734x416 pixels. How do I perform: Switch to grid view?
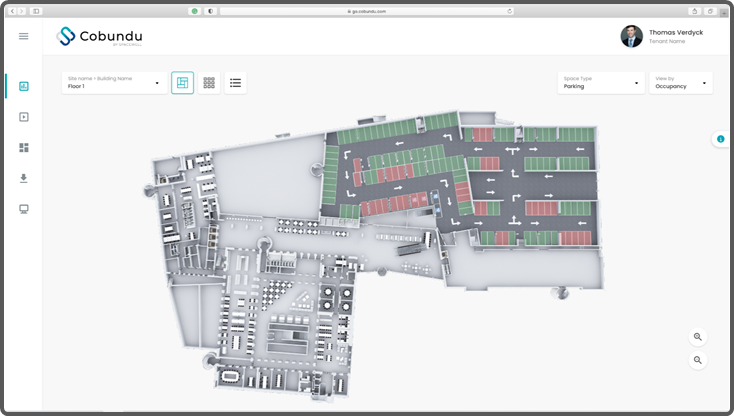(x=209, y=83)
